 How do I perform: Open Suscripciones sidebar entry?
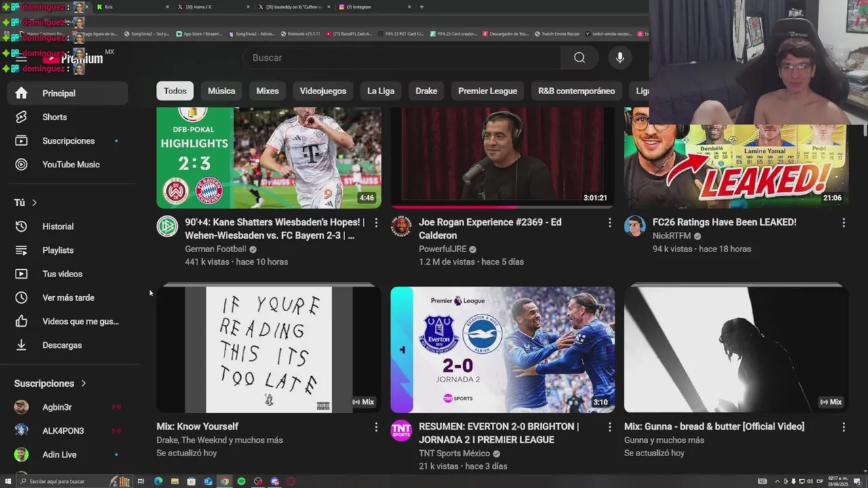[67, 140]
